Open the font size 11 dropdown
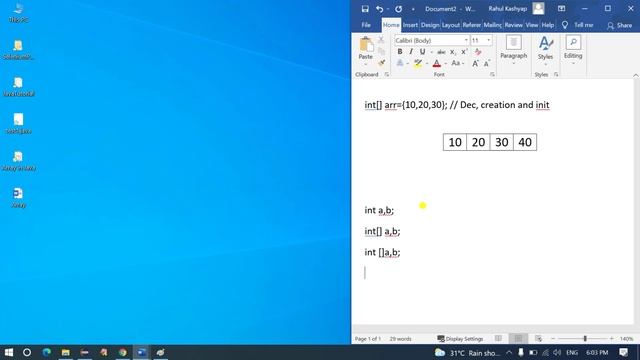640x360 pixels. pyautogui.click(x=489, y=40)
